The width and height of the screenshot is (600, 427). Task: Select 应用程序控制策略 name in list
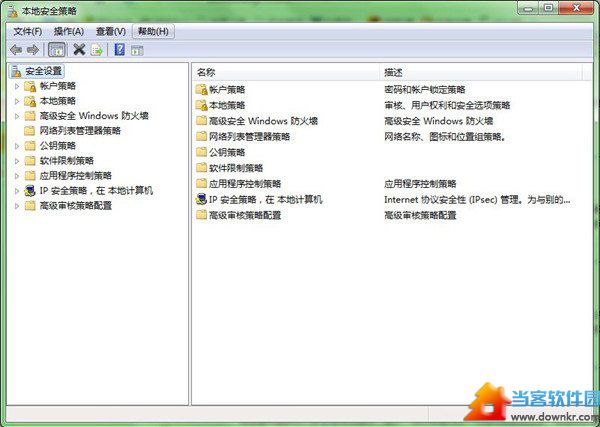tap(245, 183)
